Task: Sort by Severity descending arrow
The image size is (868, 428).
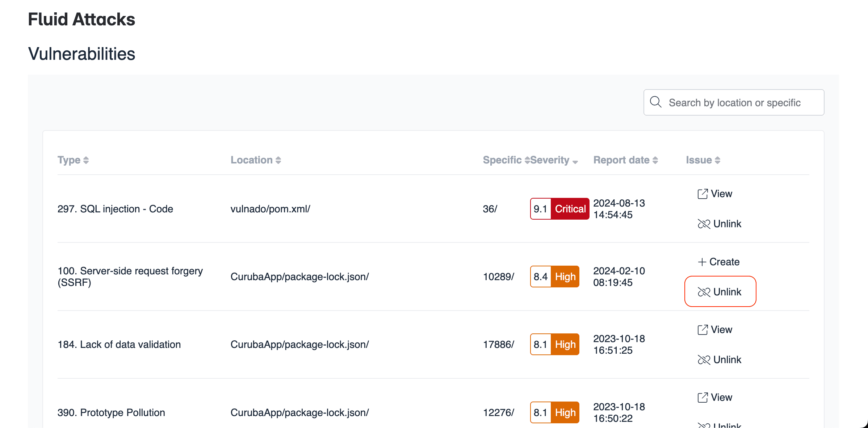Action: point(575,162)
